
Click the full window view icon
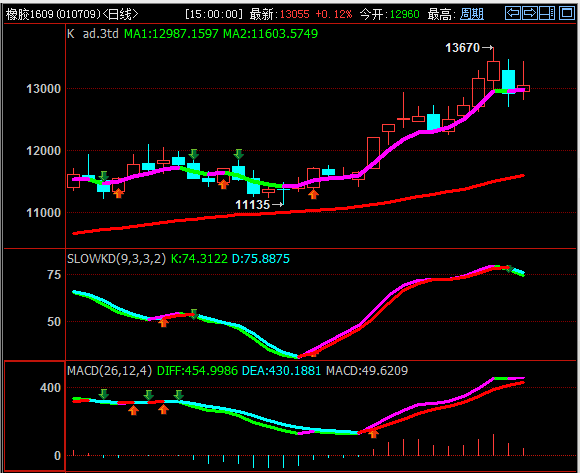pyautogui.click(x=566, y=13)
